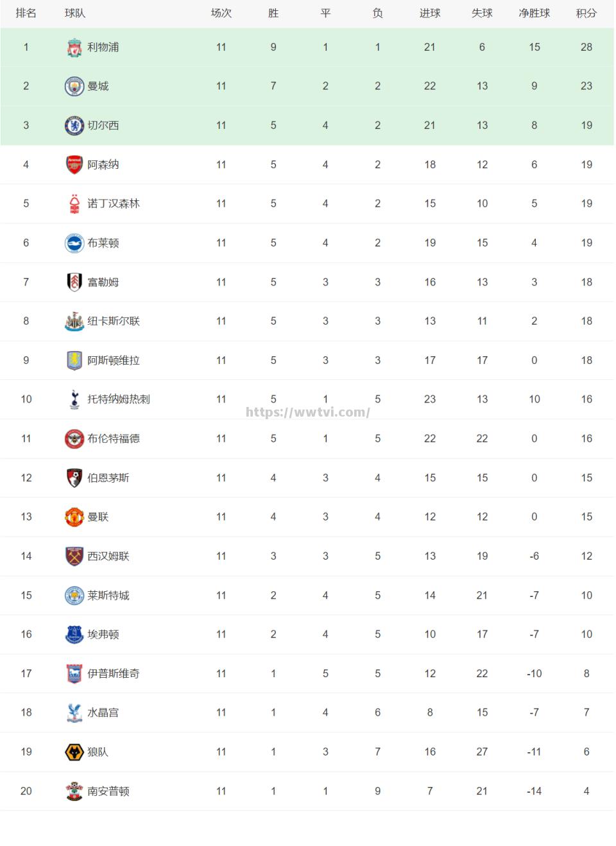
Task: Open the Nottingham Forest tree logo
Action: point(74,204)
